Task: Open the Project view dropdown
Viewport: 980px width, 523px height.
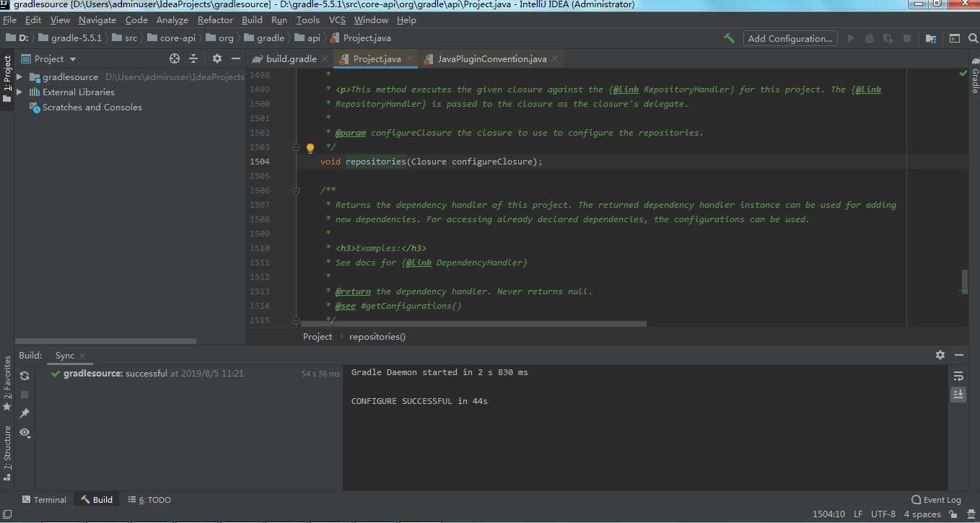Action: point(49,59)
